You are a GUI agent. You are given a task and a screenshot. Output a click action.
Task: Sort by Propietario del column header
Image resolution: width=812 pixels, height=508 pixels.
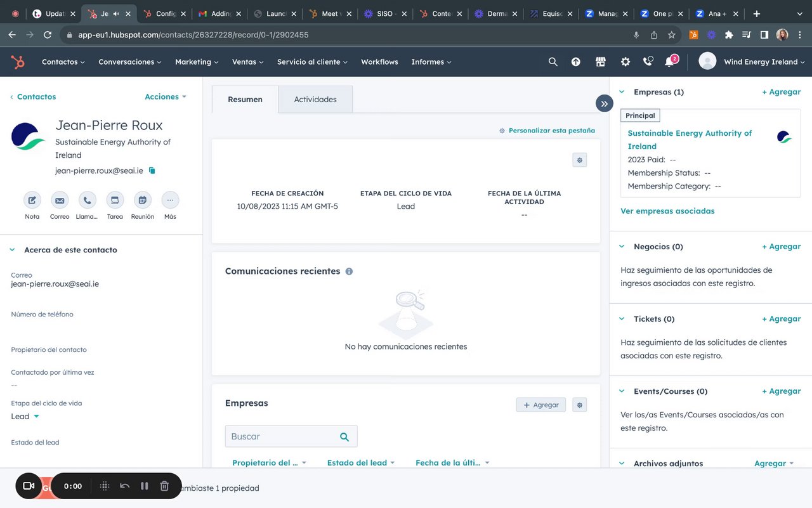tap(269, 463)
